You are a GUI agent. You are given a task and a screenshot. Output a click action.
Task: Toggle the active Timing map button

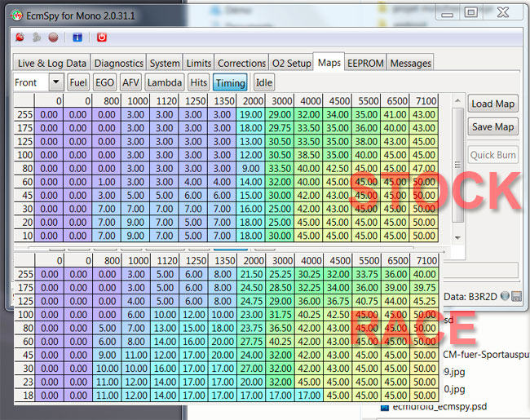[230, 82]
